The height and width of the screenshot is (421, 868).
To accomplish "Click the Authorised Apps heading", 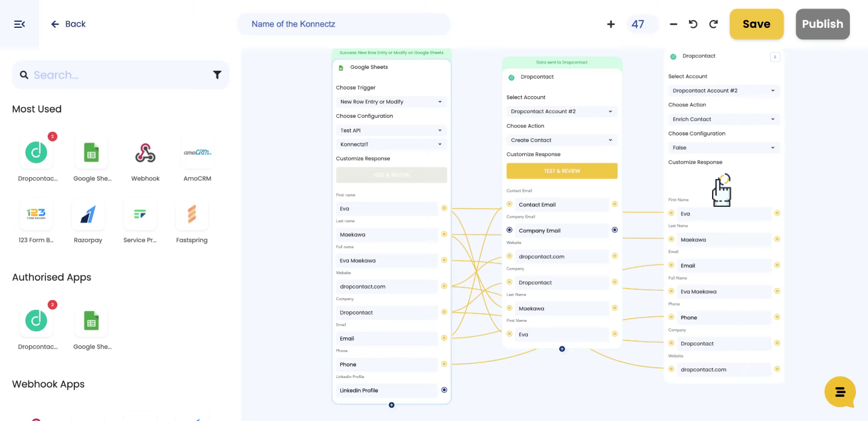I will tap(52, 278).
